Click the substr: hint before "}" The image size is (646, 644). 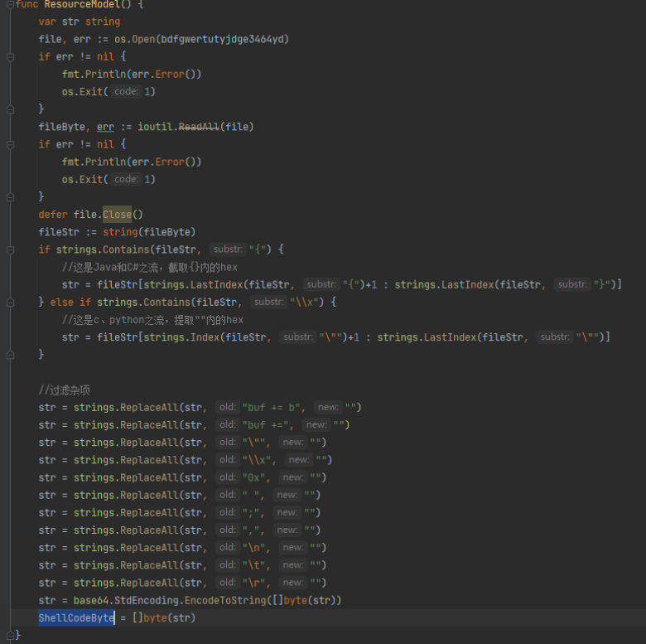point(572,284)
